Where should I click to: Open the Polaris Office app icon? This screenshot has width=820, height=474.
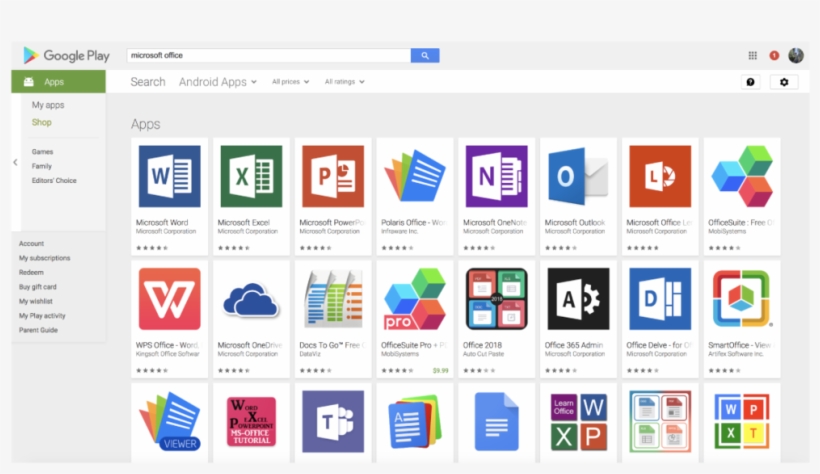(x=415, y=176)
